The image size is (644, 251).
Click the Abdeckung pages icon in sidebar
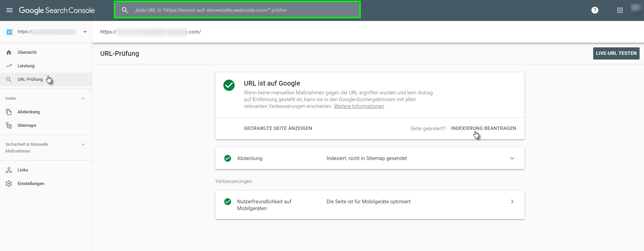9,112
